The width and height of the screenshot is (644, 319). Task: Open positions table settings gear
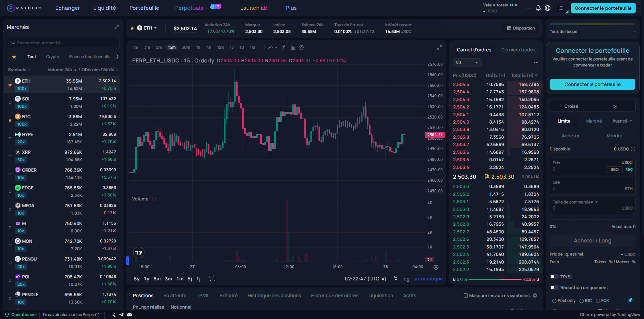coord(535,295)
